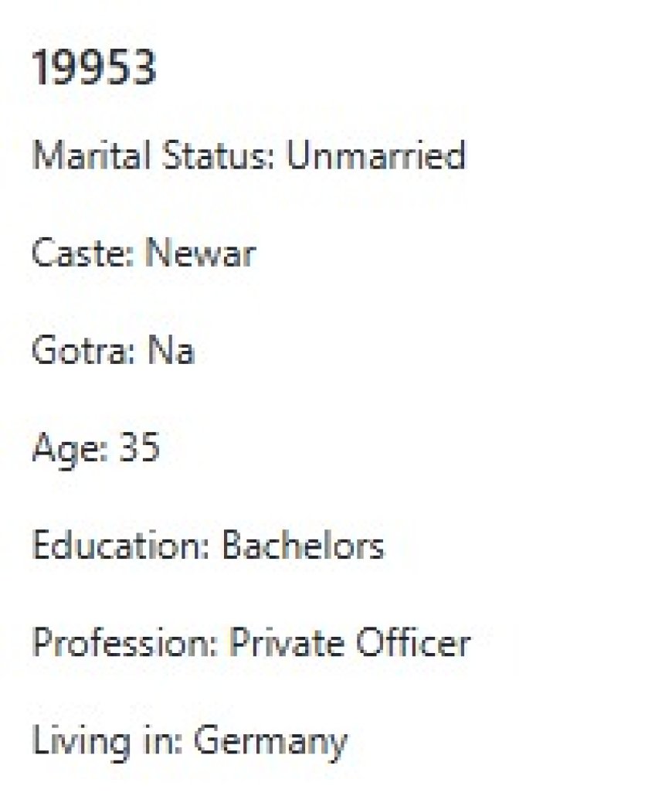
Task: Select the 'Germany' location value
Action: [270, 742]
